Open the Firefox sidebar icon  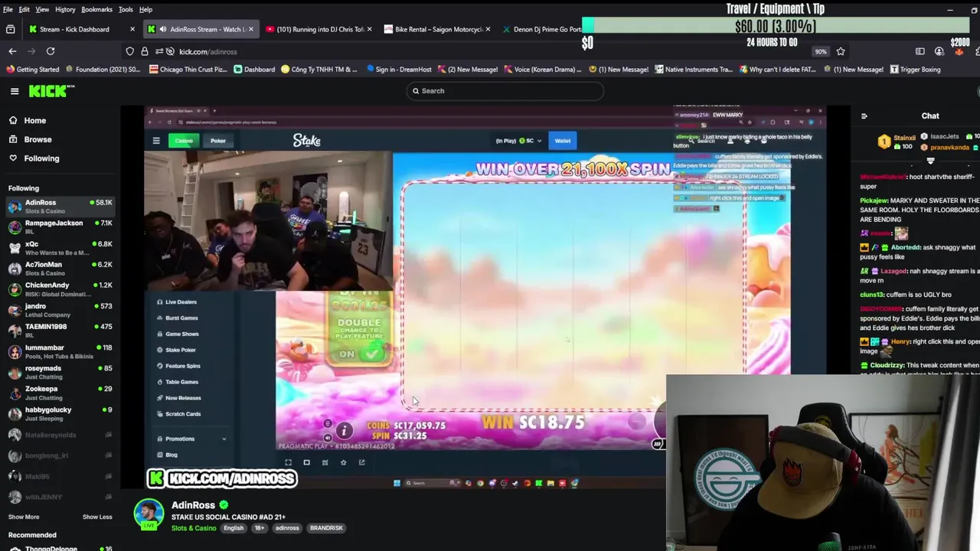[920, 51]
